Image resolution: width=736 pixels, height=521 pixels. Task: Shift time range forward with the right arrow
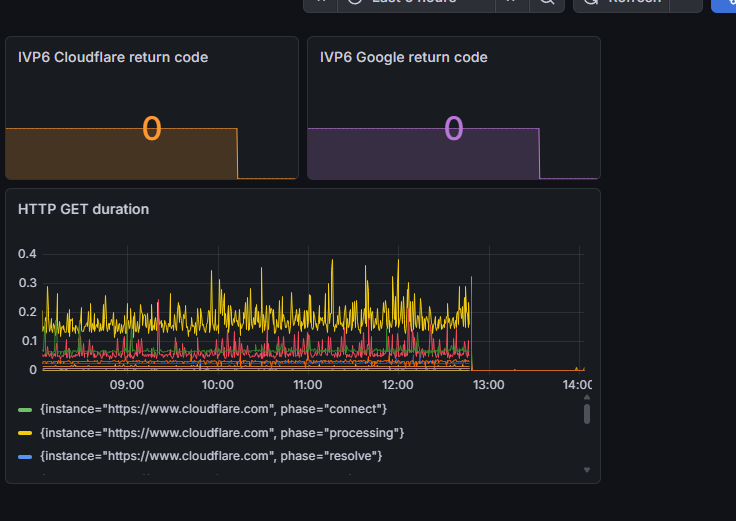pyautogui.click(x=513, y=1)
